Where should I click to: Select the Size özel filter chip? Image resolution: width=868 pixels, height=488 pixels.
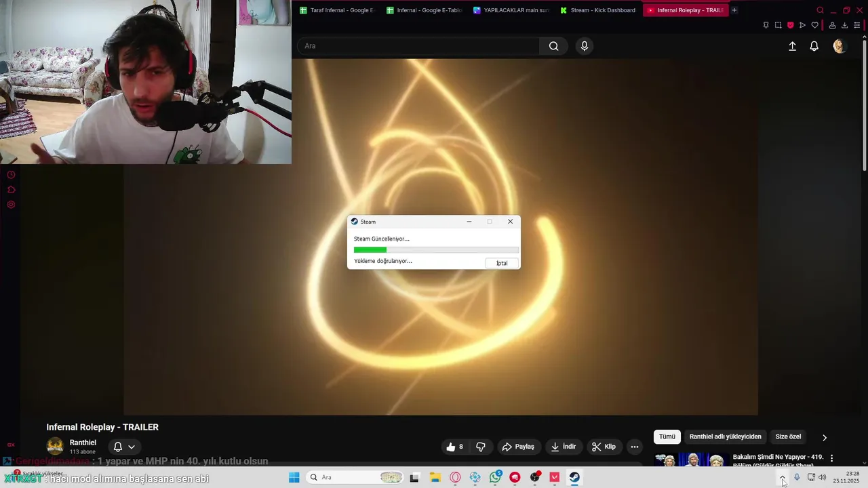(x=788, y=436)
